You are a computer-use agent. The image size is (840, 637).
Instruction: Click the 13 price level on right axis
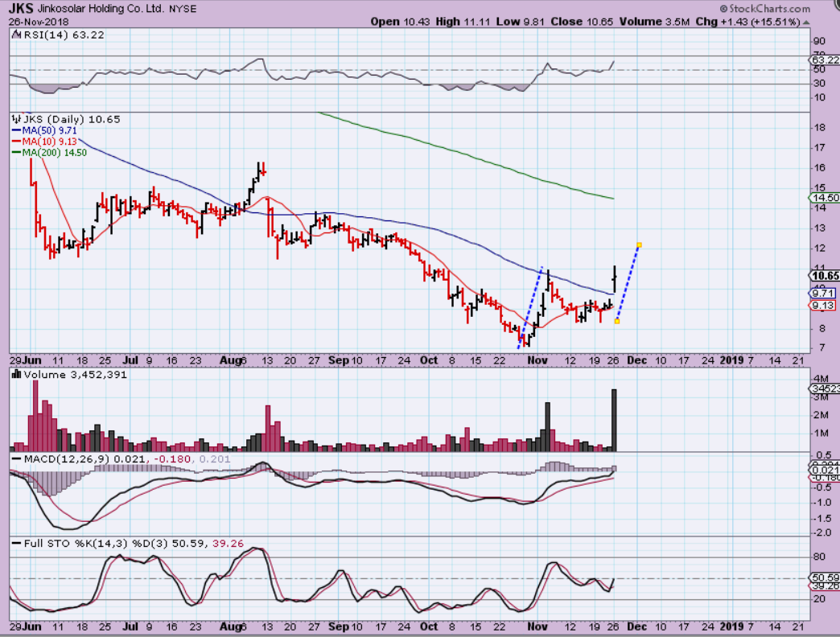(x=820, y=228)
